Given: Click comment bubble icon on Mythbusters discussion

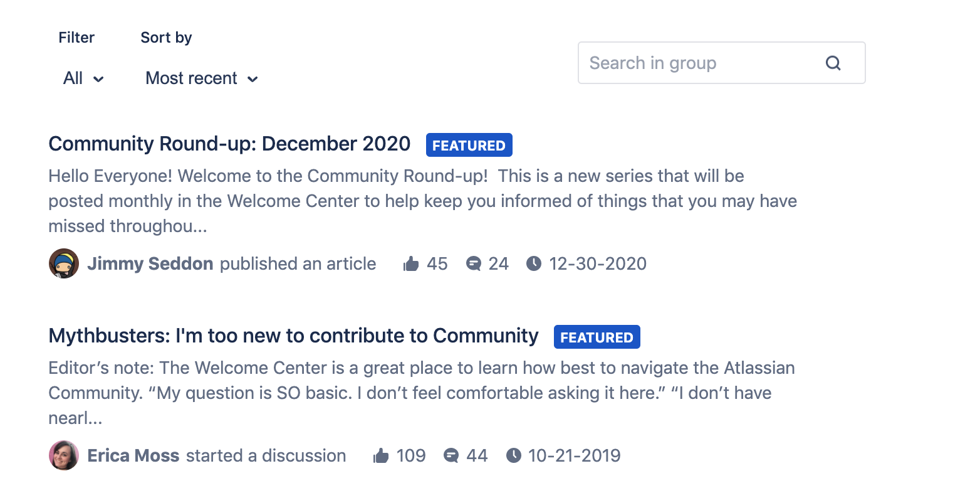Looking at the screenshot, I should pos(451,455).
